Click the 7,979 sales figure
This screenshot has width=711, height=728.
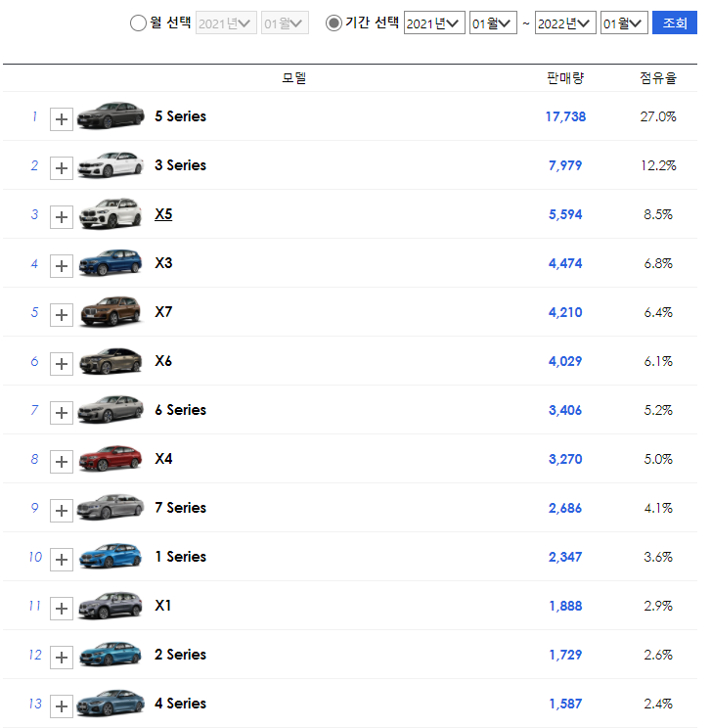(x=565, y=165)
